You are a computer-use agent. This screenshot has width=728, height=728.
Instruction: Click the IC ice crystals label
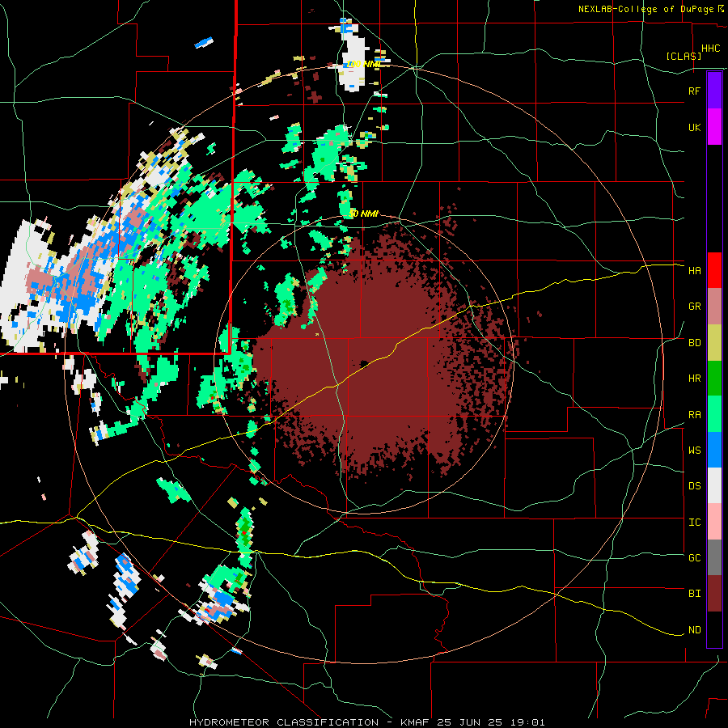(x=694, y=523)
